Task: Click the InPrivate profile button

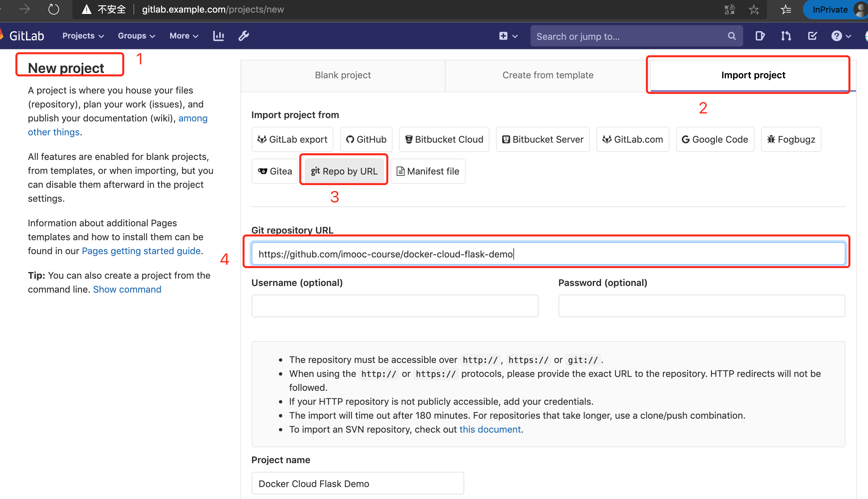Action: point(835,10)
